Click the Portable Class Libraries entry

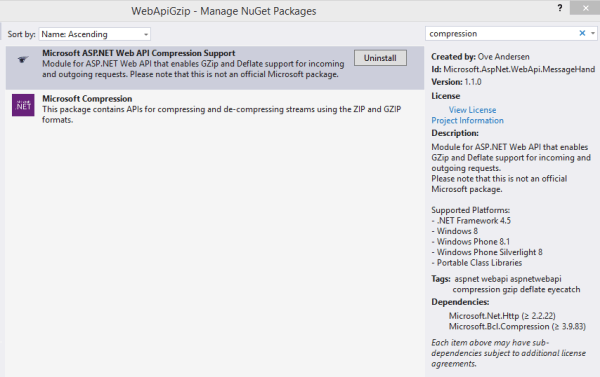(476, 263)
